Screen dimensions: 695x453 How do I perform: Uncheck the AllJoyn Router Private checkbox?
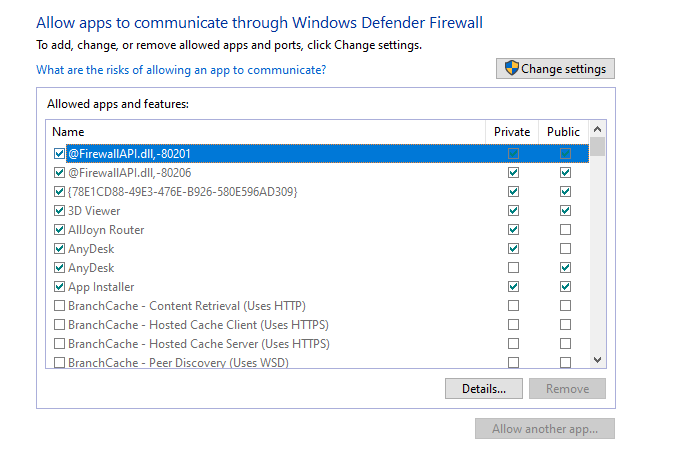[514, 230]
